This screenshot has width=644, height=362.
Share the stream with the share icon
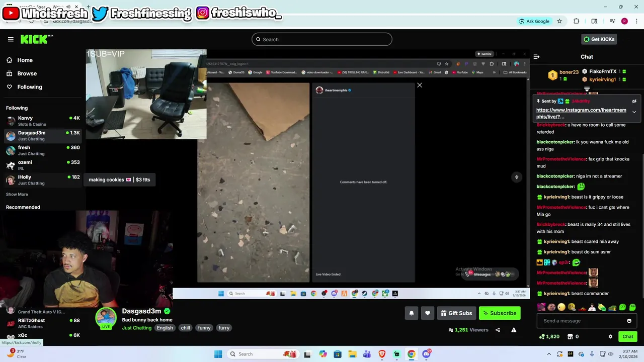click(x=498, y=330)
